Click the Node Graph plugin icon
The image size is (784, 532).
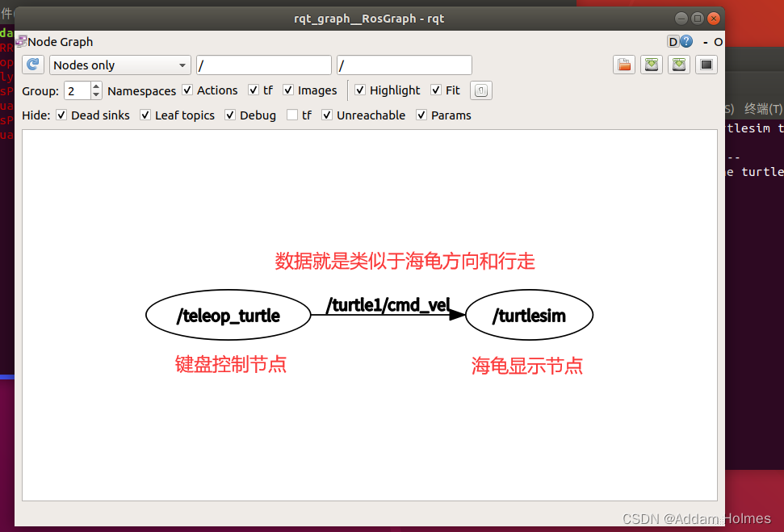click(x=21, y=41)
